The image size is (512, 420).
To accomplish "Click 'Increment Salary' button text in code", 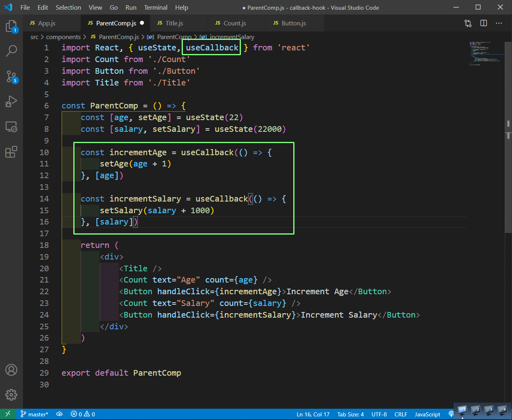I will [339, 315].
